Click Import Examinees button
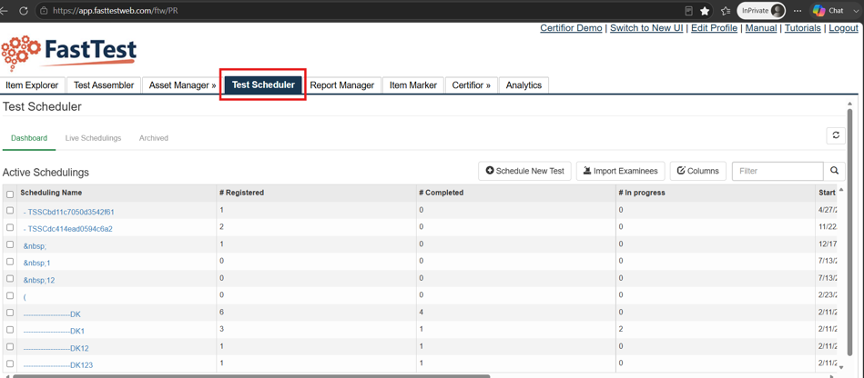 pos(620,171)
